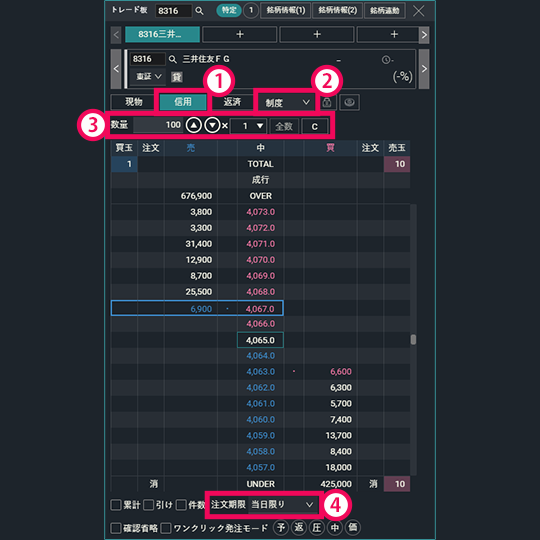This screenshot has height=540, width=540.
Task: Select the 8316三井 tab
Action: coord(162,34)
